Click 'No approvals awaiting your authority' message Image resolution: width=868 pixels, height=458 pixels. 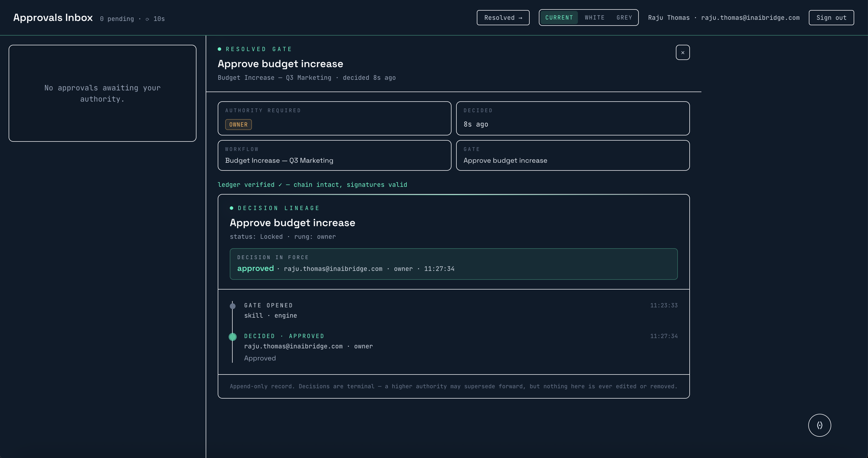pyautogui.click(x=103, y=93)
